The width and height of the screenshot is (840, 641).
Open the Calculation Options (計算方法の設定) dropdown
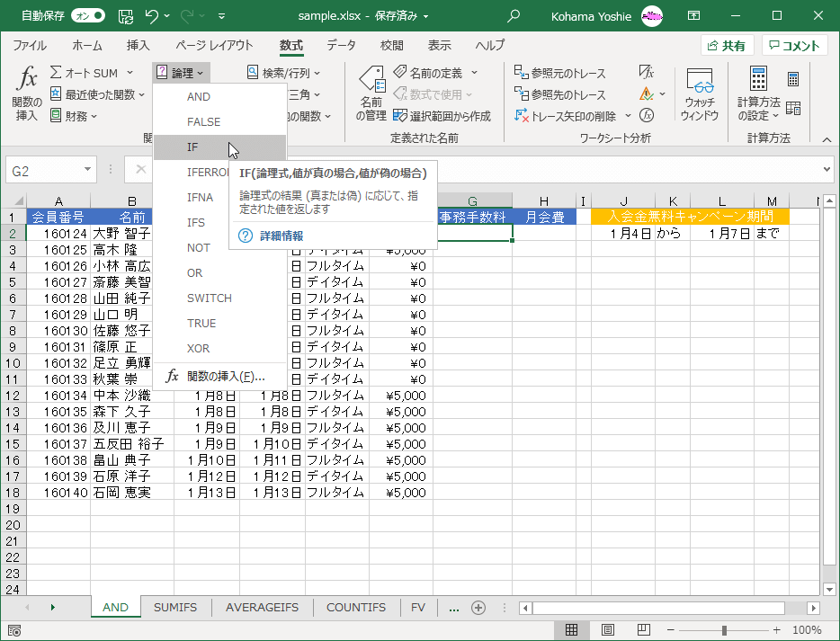758,93
